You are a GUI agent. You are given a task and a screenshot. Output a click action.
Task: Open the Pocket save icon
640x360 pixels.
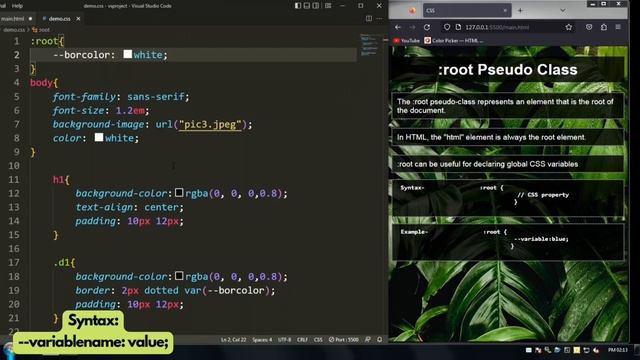[589, 27]
